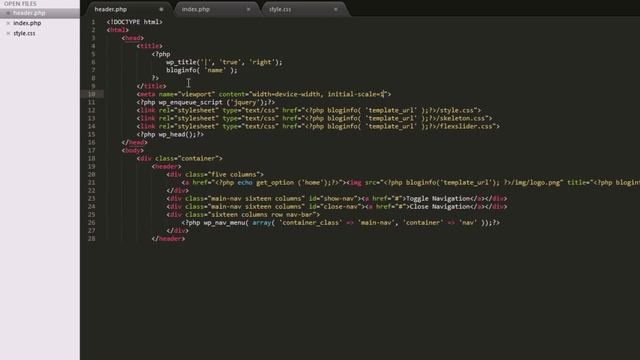
Task: Close index.php from sidebar open files
Action: tap(8, 23)
